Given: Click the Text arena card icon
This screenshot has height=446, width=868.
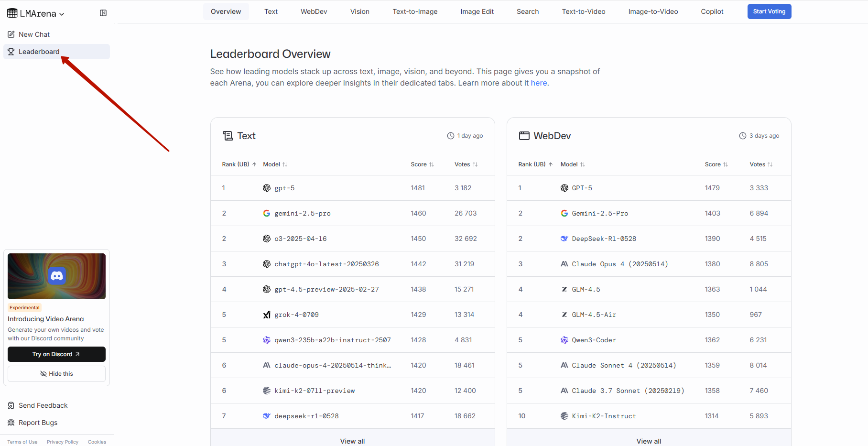Looking at the screenshot, I should tap(228, 136).
